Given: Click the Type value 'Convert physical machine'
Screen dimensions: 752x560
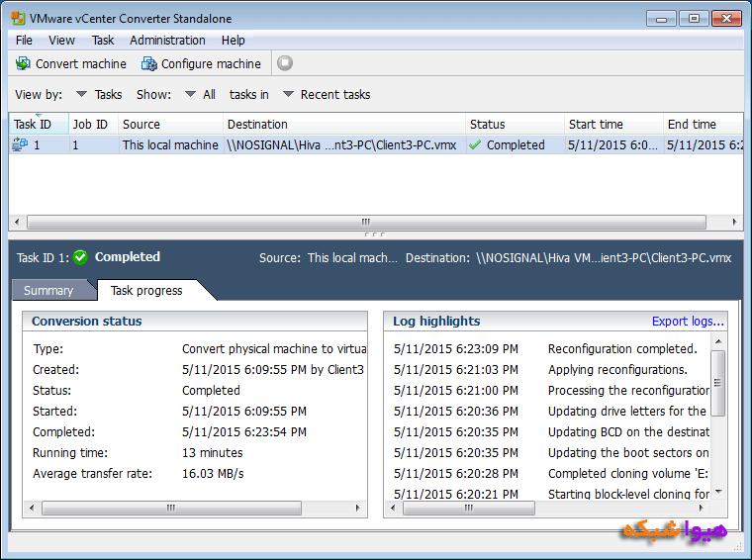Looking at the screenshot, I should (274, 349).
